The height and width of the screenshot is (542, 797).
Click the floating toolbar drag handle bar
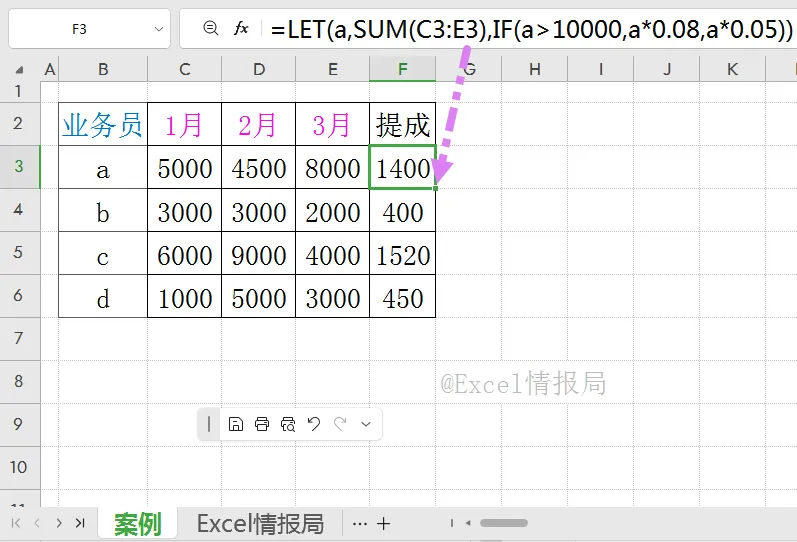tap(209, 424)
